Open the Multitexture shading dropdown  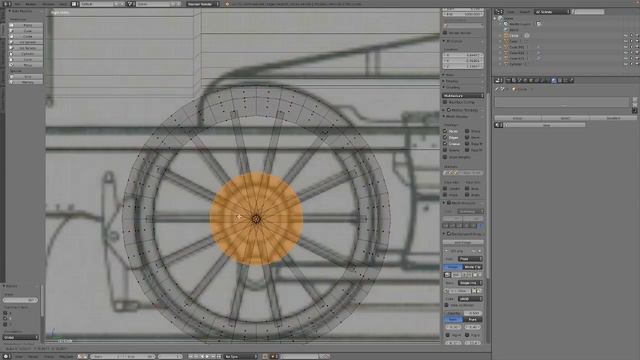463,96
